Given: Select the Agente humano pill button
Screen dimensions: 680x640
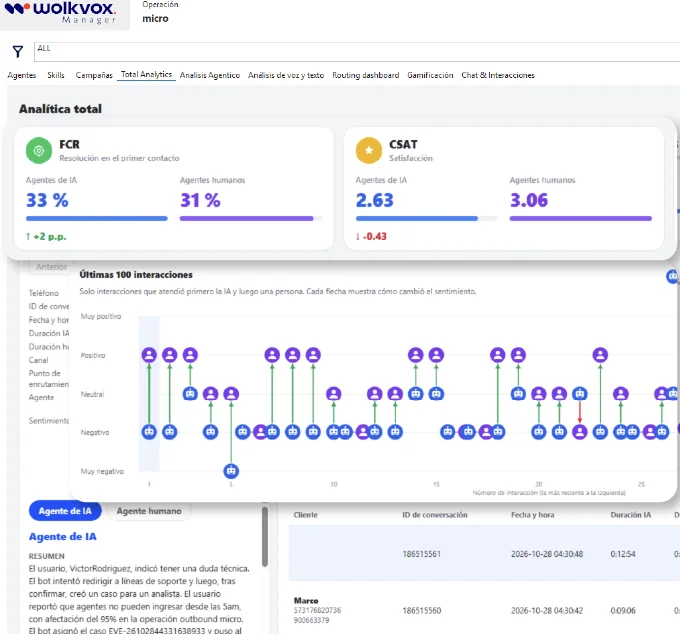Looking at the screenshot, I should click(149, 511).
